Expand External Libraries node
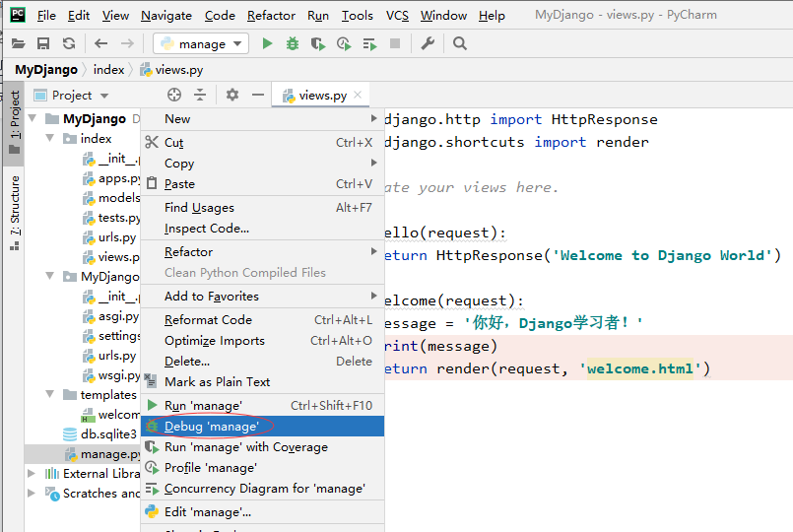 click(32, 473)
